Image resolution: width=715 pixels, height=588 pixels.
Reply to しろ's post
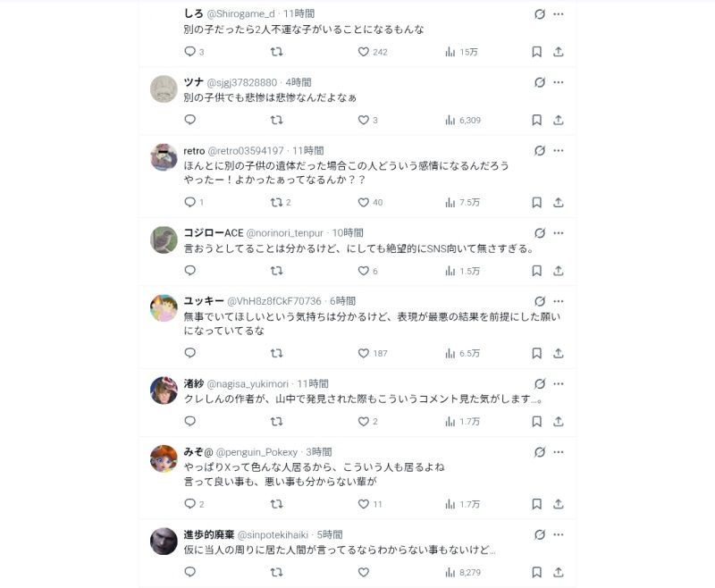click(x=189, y=52)
